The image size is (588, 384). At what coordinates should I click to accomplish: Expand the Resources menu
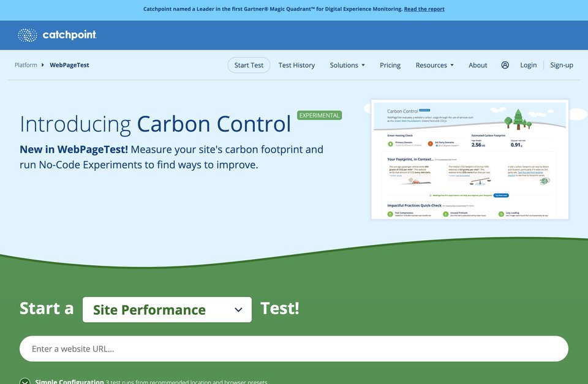point(435,65)
